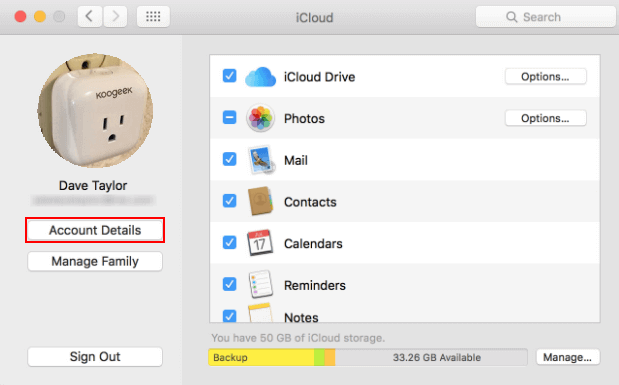
Task: Show all preferences grid icon
Action: click(x=153, y=17)
